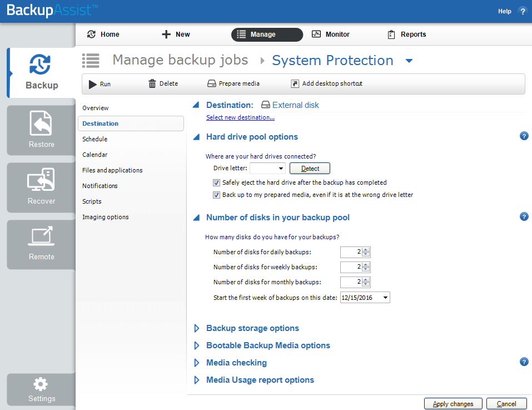Screen dimensions: 532x410
Task: Open the Backup section in sidebar
Action: tap(41, 73)
